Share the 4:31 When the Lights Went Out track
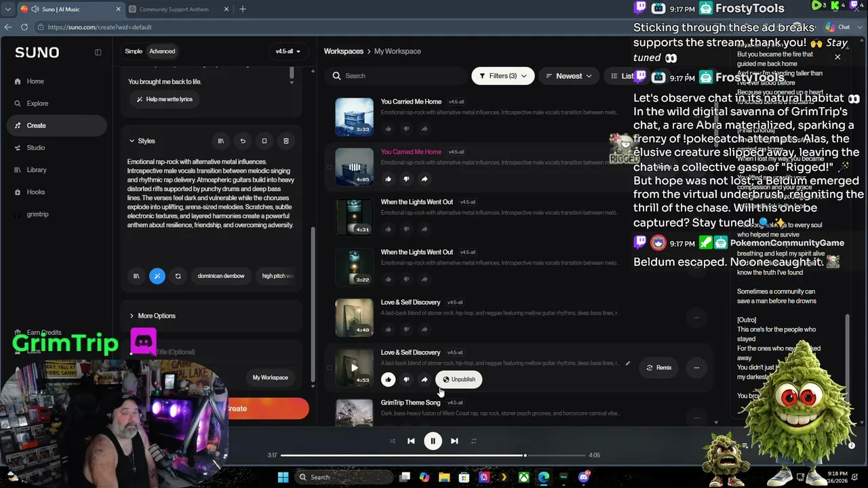 point(424,229)
